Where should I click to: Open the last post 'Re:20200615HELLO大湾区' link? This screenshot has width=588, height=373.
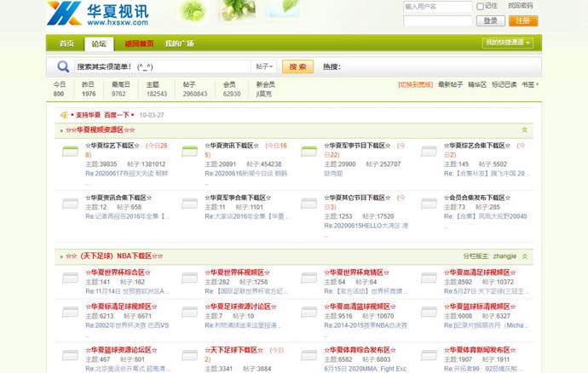tap(366, 226)
